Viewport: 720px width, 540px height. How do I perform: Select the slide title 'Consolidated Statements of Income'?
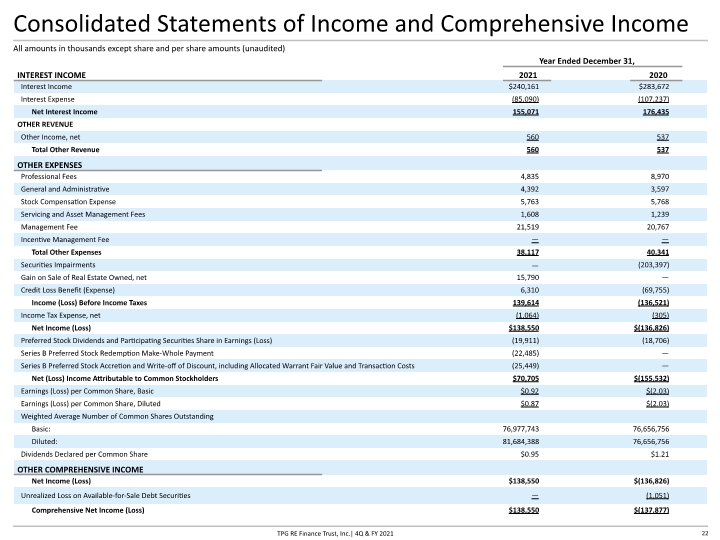pyautogui.click(x=351, y=24)
